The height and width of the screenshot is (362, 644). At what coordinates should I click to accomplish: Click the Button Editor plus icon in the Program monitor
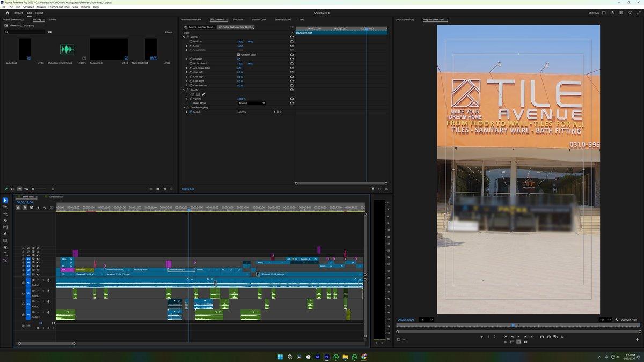(638, 339)
